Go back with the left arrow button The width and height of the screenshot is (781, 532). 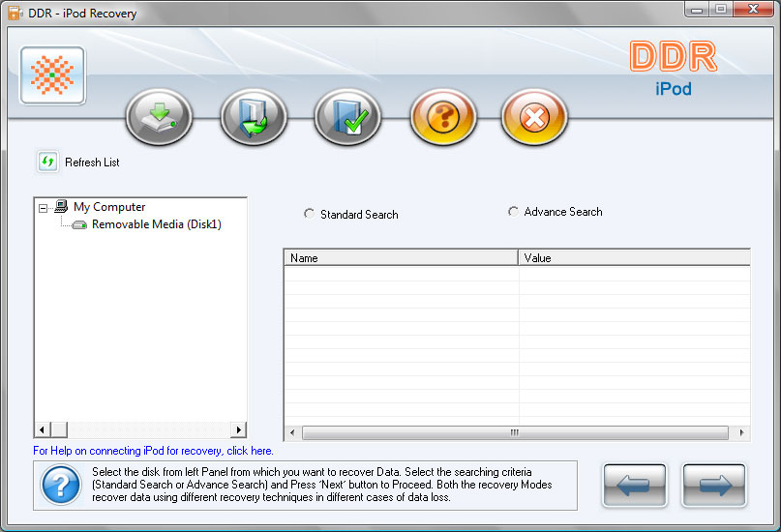[x=635, y=486]
